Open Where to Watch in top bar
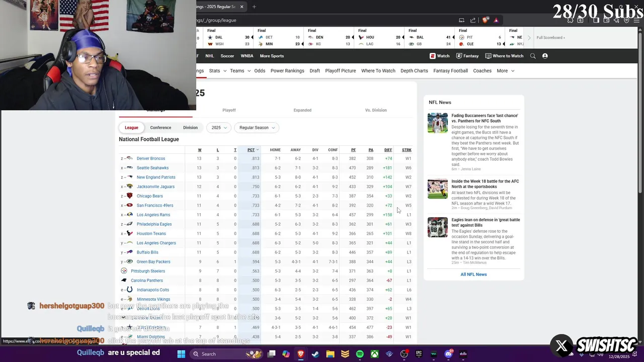 (x=504, y=56)
